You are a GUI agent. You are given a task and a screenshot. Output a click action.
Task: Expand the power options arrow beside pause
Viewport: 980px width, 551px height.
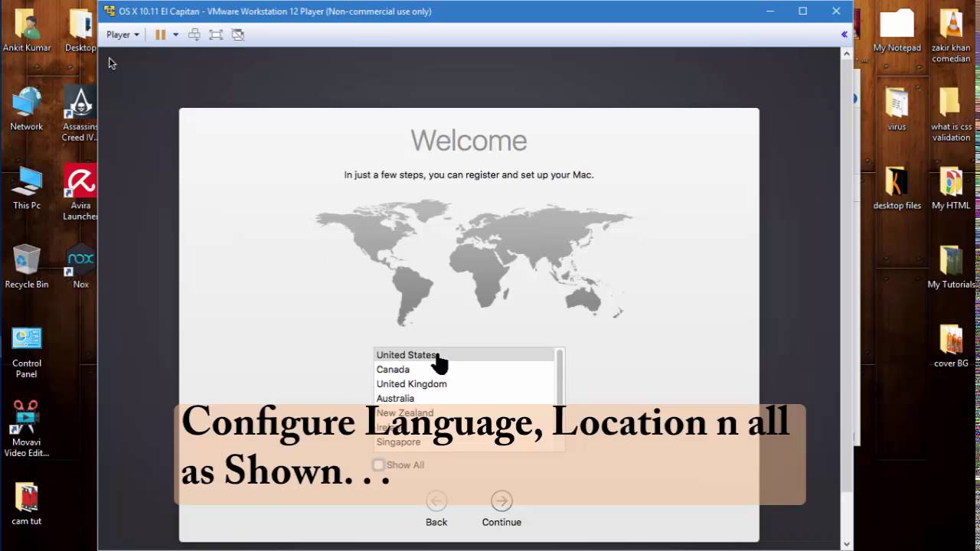[175, 34]
